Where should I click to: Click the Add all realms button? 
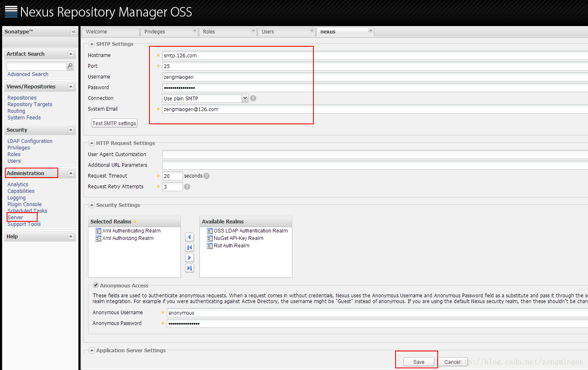pos(190,247)
